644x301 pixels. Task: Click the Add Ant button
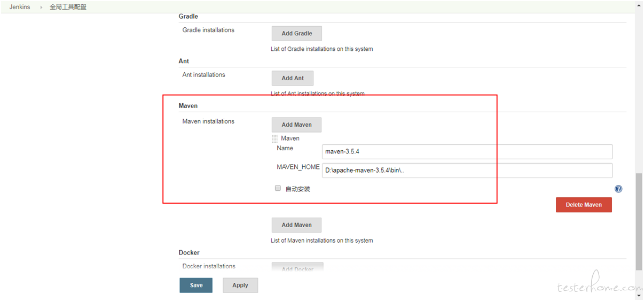click(x=293, y=78)
